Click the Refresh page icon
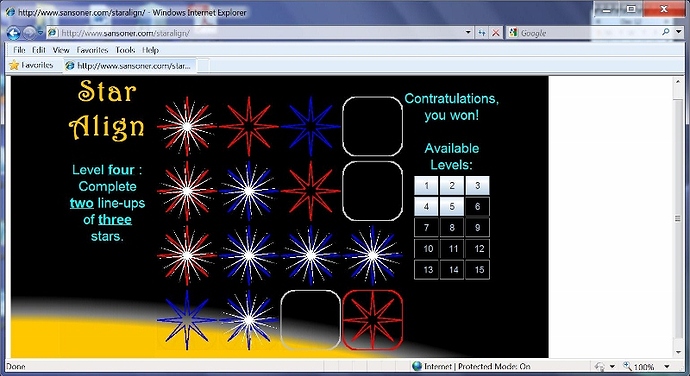 [482, 33]
